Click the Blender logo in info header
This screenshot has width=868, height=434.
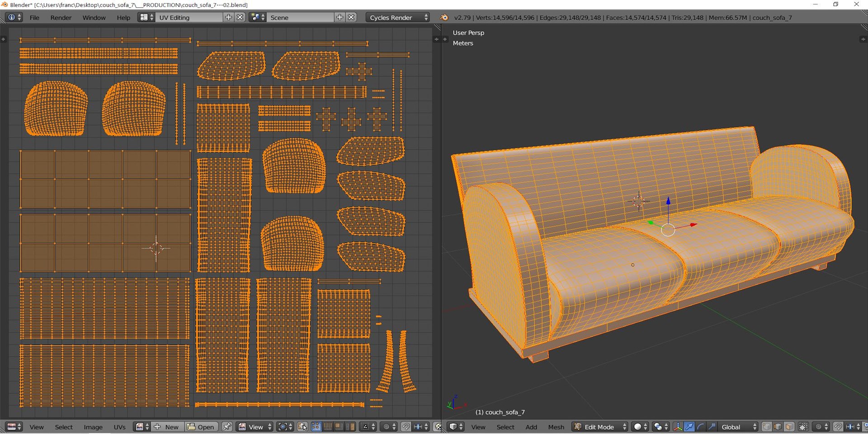[444, 17]
